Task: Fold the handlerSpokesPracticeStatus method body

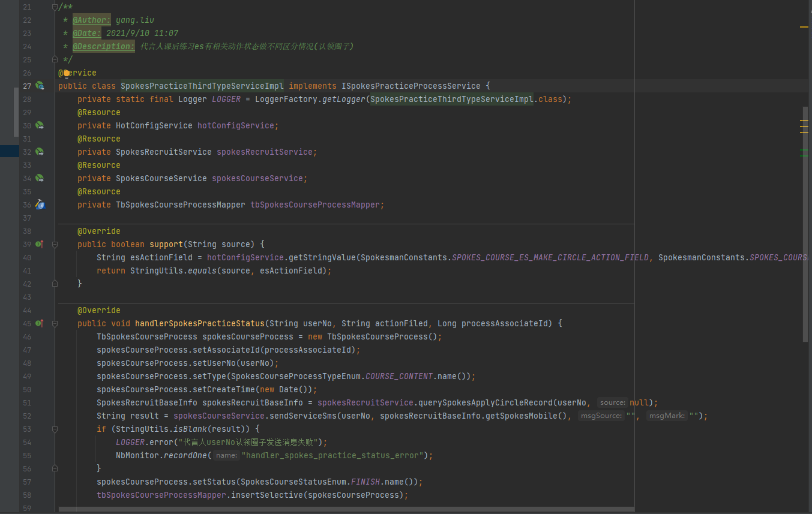Action: click(x=55, y=323)
